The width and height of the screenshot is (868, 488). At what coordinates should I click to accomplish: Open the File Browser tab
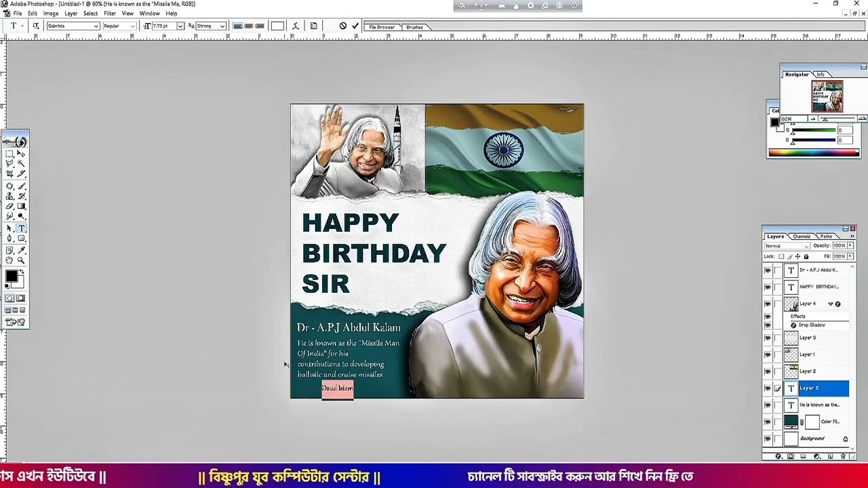(382, 27)
